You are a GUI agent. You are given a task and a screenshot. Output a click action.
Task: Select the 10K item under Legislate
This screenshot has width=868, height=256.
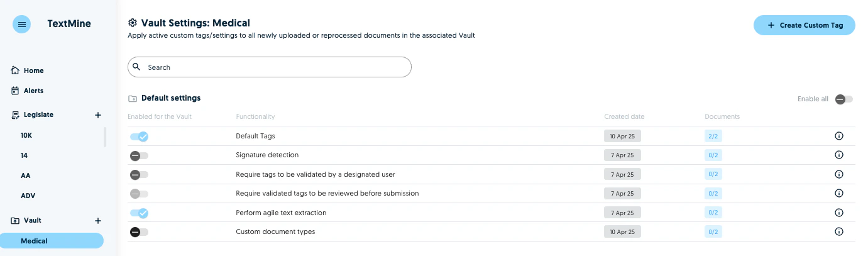point(26,135)
